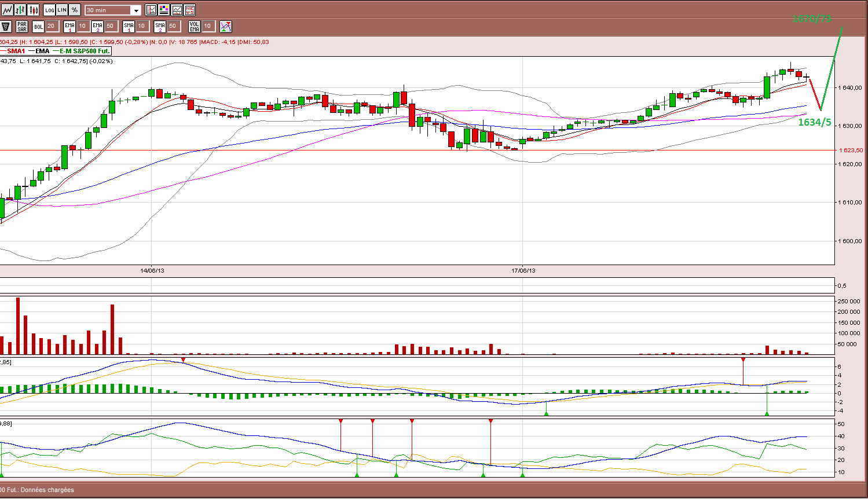Click the MACD: -4,15 readout

click(217, 42)
